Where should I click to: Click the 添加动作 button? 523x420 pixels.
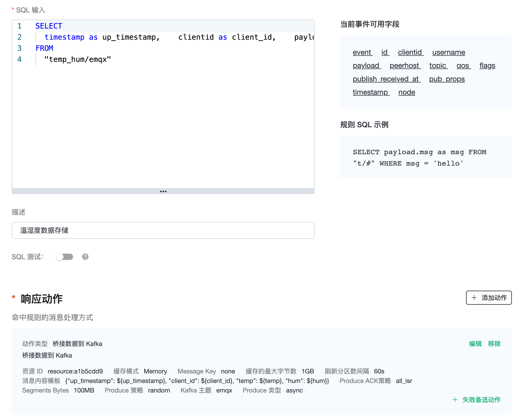(489, 298)
